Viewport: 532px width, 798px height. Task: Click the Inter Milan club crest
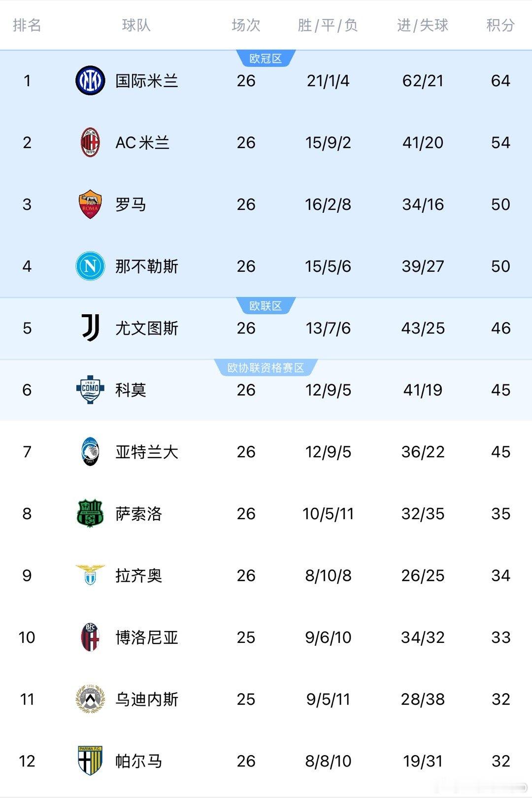click(x=90, y=80)
